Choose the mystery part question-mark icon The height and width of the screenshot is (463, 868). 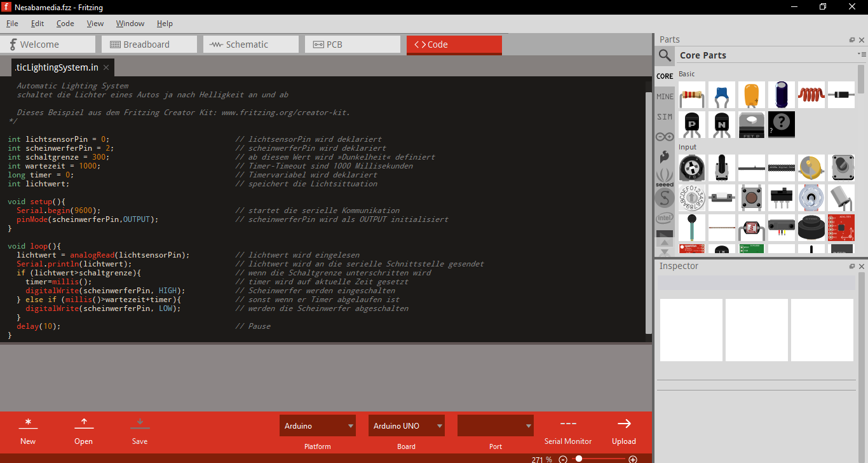[x=781, y=125]
